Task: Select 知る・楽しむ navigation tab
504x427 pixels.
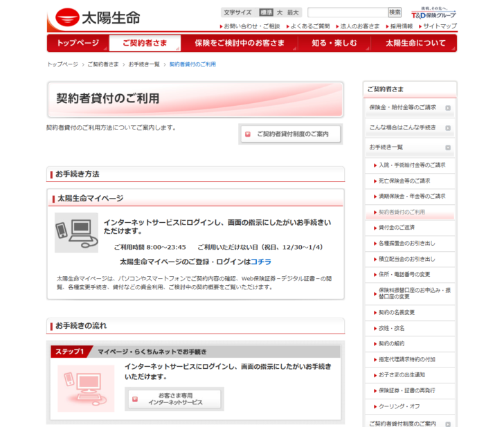Action: tap(334, 43)
